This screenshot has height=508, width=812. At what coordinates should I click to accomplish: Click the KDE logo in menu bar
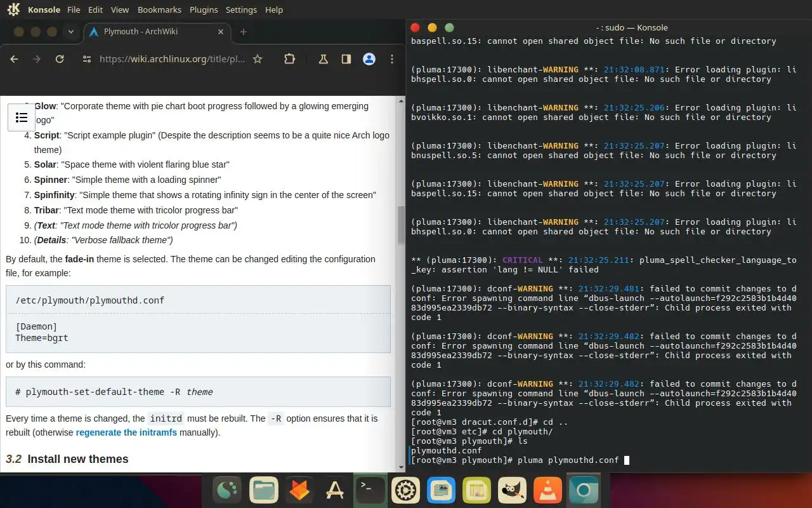click(14, 10)
